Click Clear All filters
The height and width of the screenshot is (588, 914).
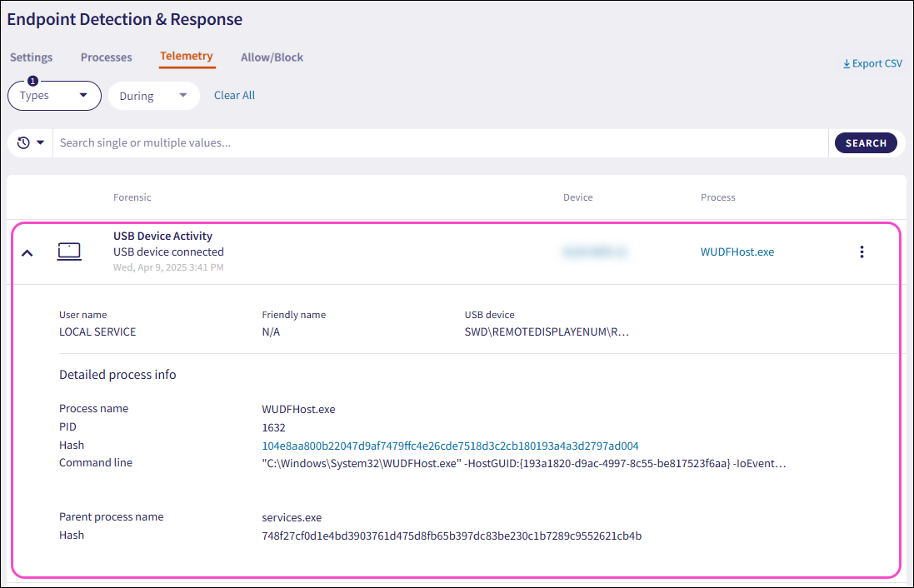point(234,96)
